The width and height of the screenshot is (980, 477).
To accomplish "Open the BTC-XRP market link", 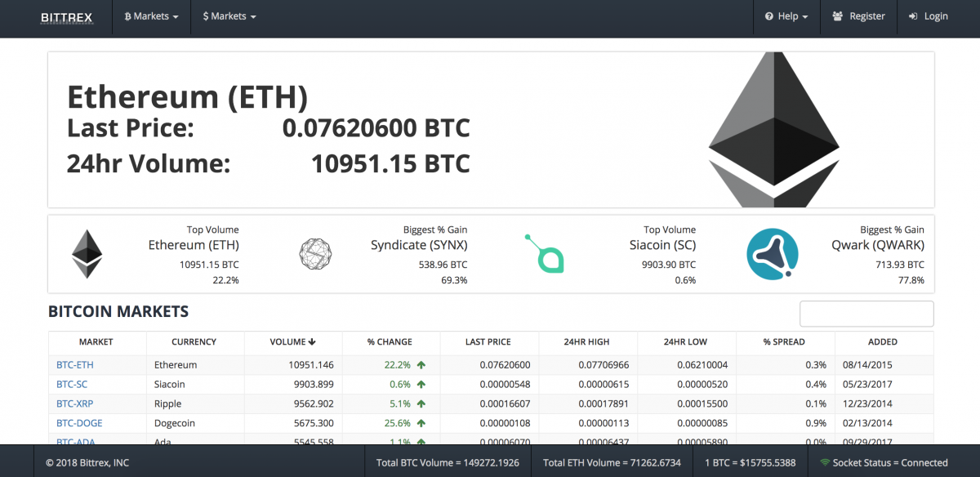I will (73, 404).
